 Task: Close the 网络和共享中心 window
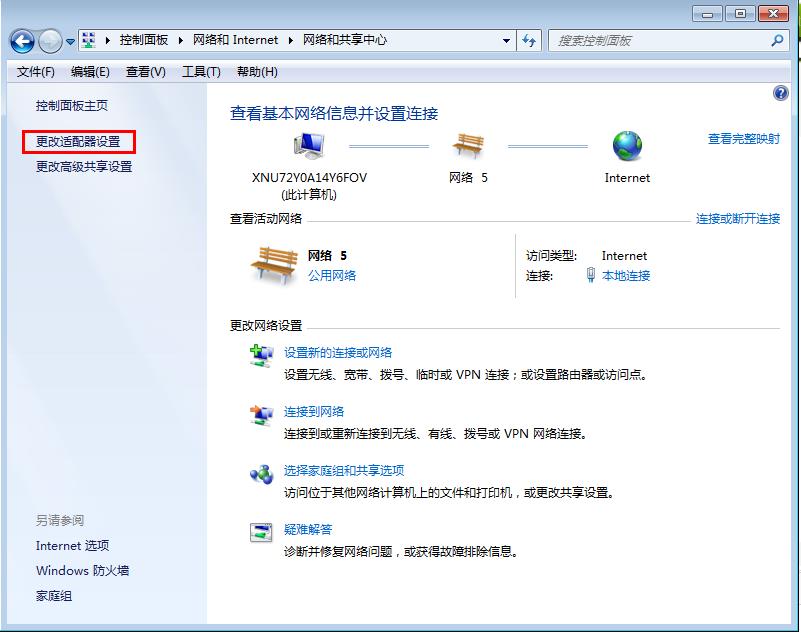coord(773,14)
